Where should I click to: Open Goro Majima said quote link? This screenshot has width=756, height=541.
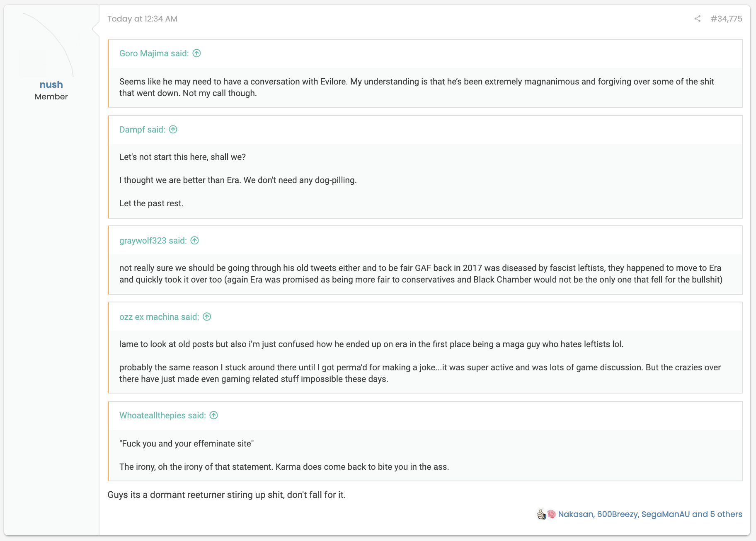154,53
